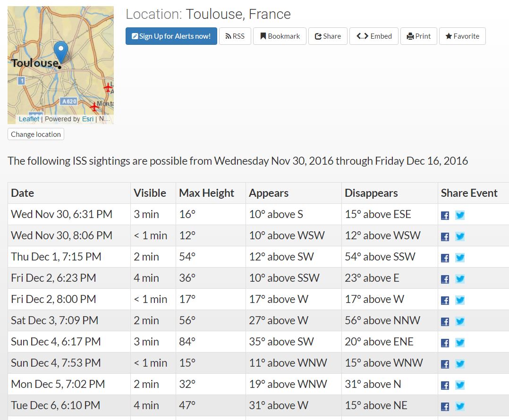Share Thu Dec 1 sighting on Facebook
The height and width of the screenshot is (420, 509).
click(445, 258)
